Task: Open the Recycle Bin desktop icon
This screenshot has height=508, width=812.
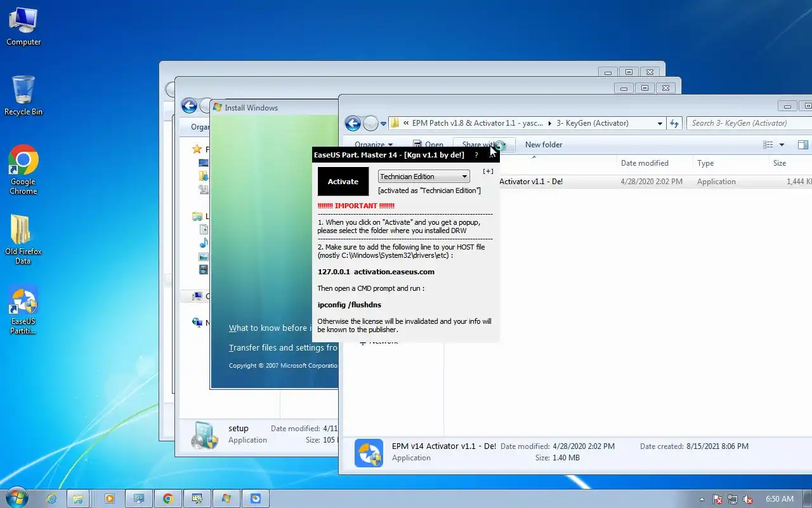Action: pyautogui.click(x=23, y=96)
